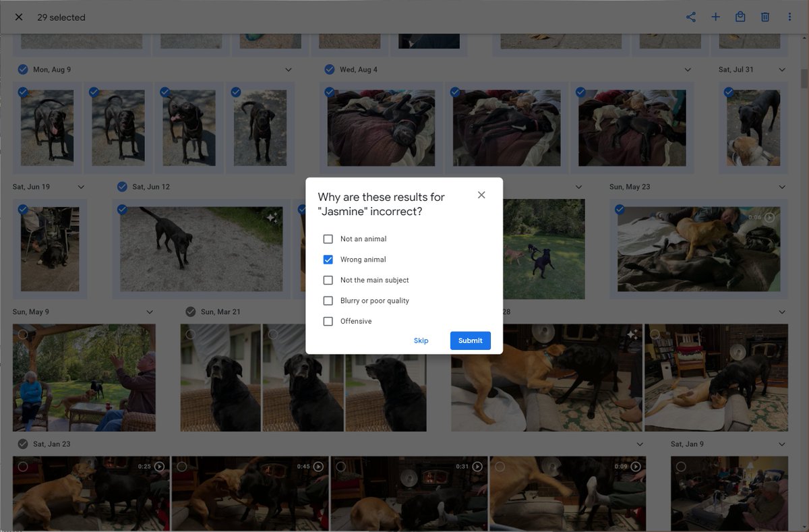Click the select circle on the 0:09 video
Screen dimensions: 809x532
pos(500,467)
